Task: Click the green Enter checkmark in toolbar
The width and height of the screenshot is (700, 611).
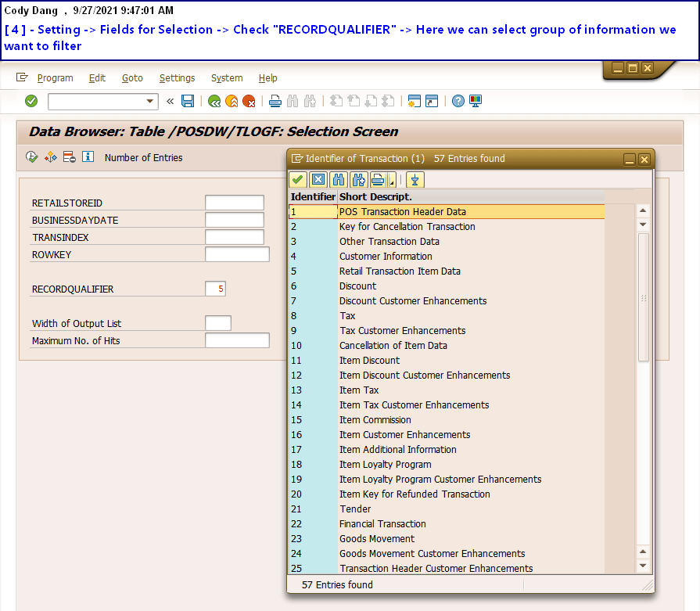Action: (x=31, y=101)
